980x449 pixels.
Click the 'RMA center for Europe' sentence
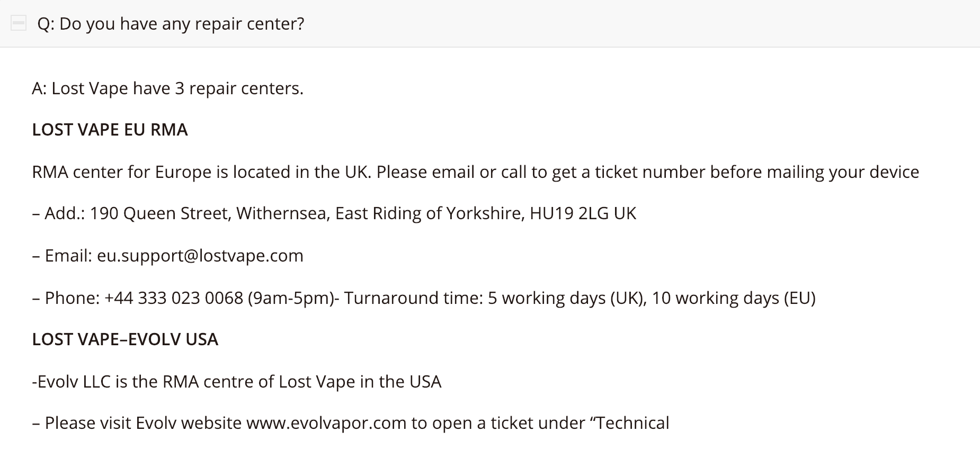click(x=201, y=172)
